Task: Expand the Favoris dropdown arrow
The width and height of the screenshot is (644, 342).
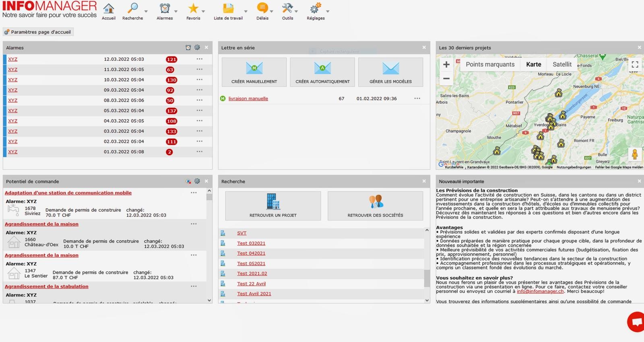Action: (203, 11)
